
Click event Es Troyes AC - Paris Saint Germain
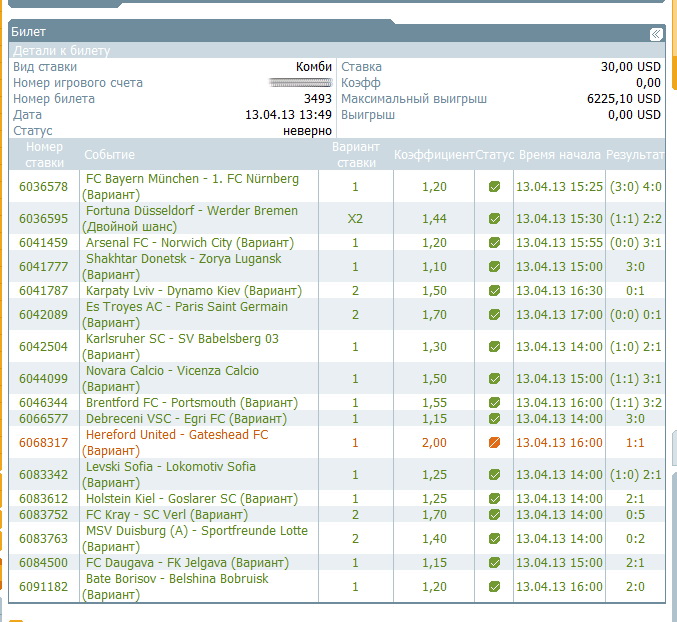(185, 314)
